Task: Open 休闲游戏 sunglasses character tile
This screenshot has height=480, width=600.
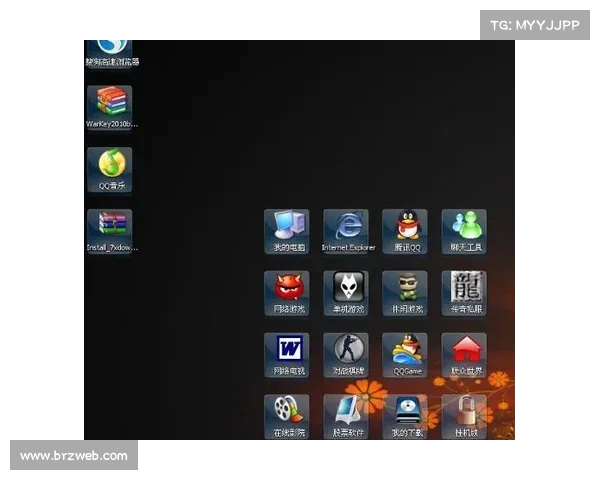Action: pos(405,293)
